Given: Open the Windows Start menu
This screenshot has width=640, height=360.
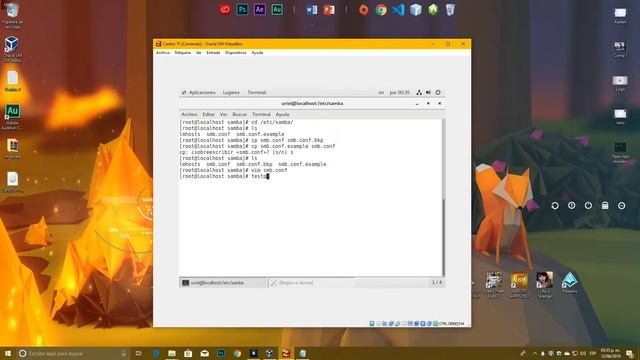Looking at the screenshot, I should (x=8, y=353).
